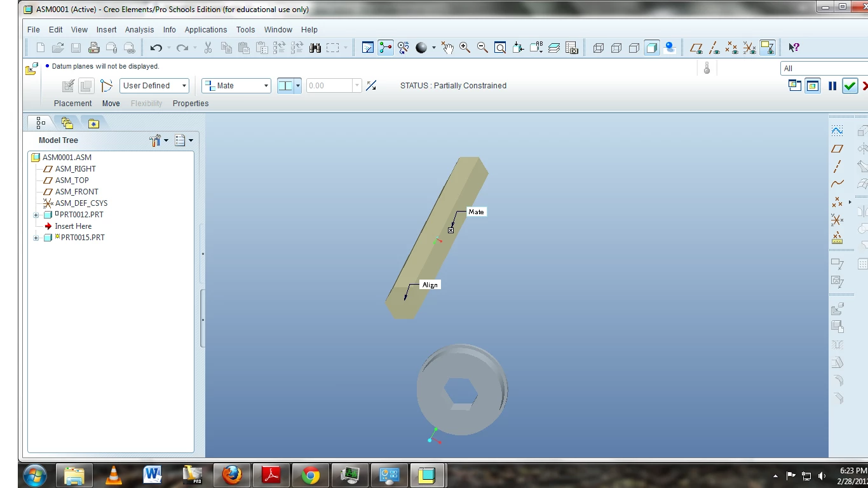Click the Print icon in toolbar
Image resolution: width=868 pixels, height=488 pixels.
93,48
